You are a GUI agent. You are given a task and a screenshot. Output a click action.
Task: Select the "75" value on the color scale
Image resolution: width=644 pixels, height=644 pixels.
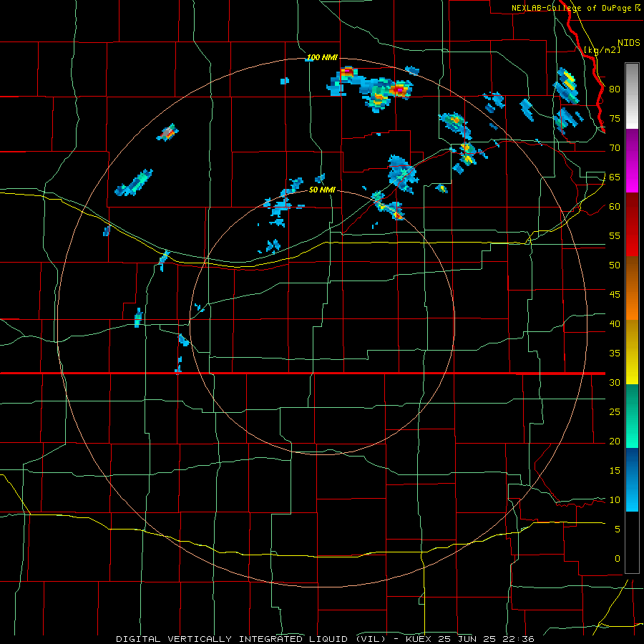click(x=615, y=118)
